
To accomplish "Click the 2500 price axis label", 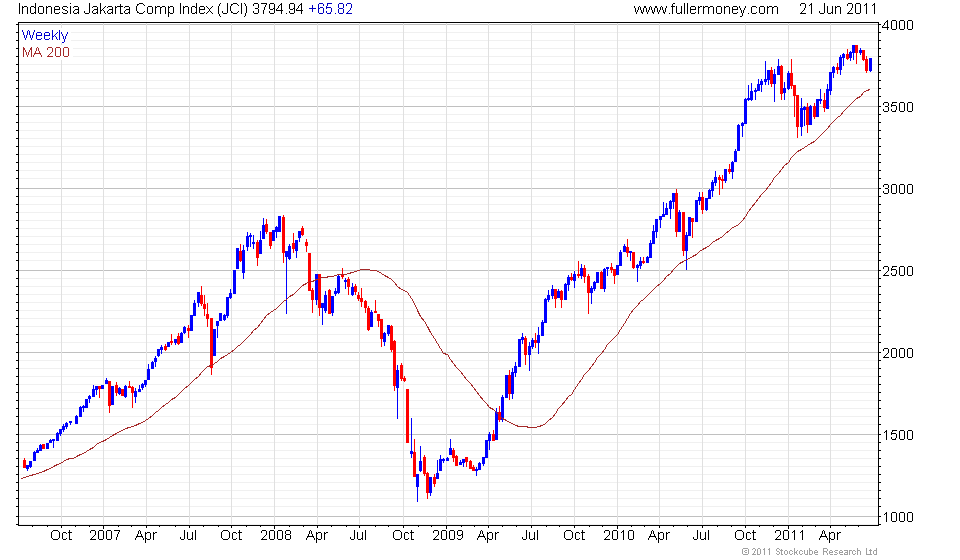I will (898, 271).
